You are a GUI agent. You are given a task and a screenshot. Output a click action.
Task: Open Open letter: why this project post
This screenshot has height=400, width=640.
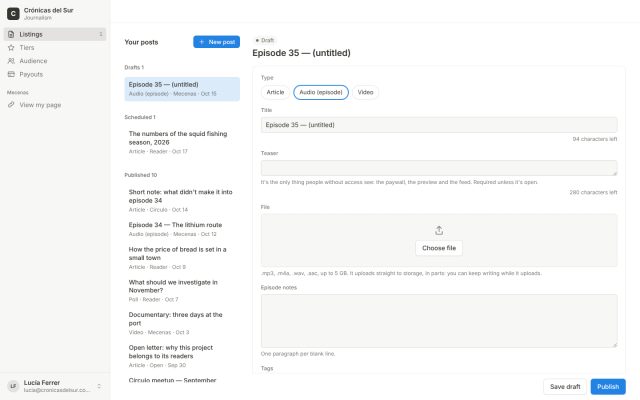click(x=182, y=356)
